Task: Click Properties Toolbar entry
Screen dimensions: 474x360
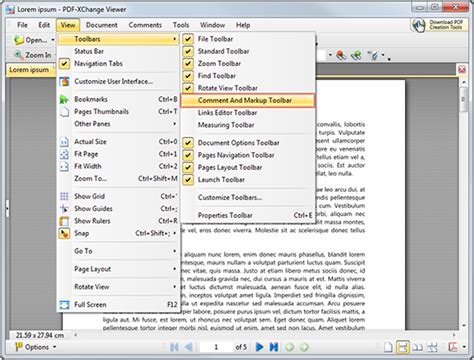Action: [248, 215]
